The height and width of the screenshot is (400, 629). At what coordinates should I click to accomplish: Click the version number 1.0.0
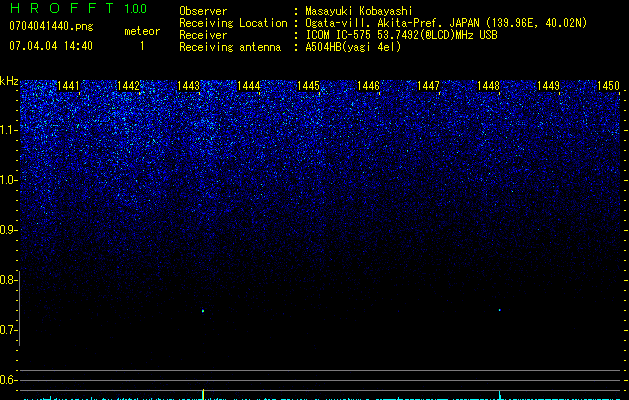click(136, 9)
